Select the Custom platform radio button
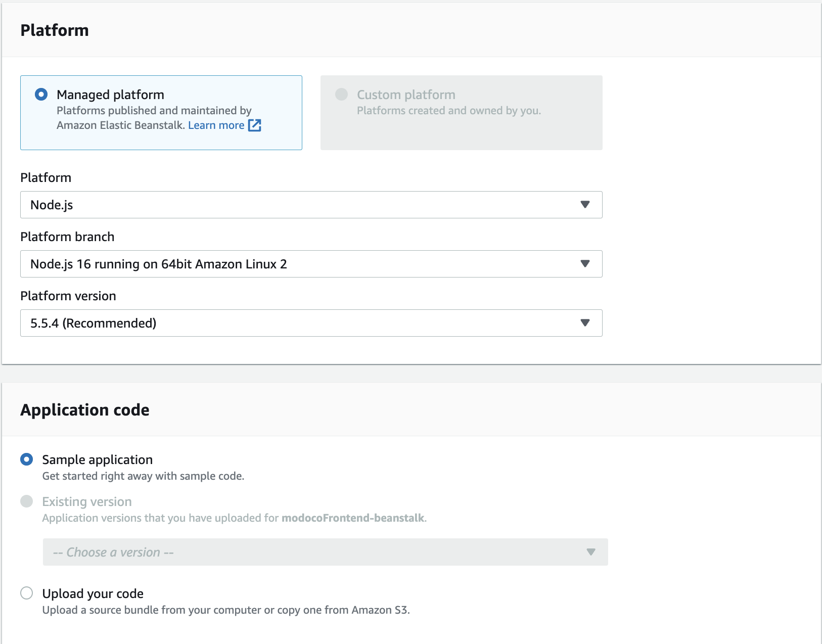This screenshot has width=822, height=644. [x=342, y=95]
